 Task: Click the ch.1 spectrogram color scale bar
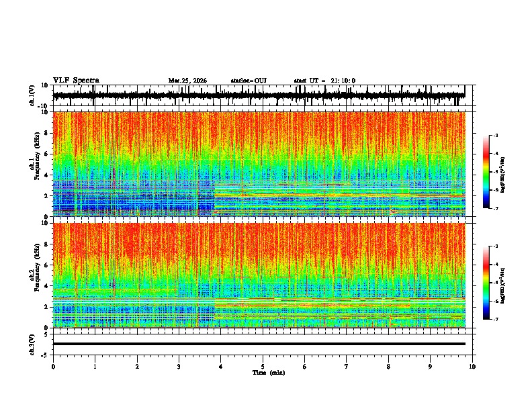pos(486,171)
